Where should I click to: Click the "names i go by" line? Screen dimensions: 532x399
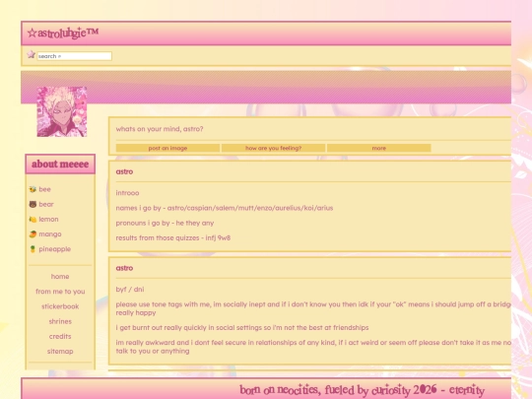coord(225,208)
